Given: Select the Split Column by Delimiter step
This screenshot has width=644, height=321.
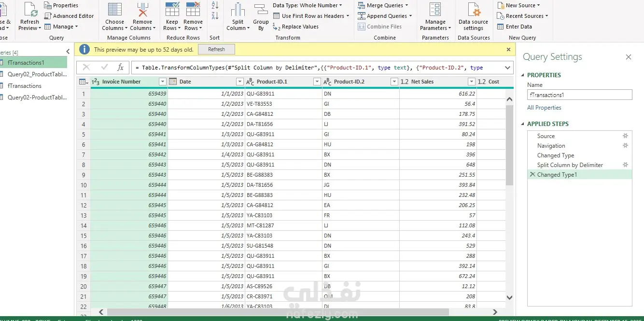Looking at the screenshot, I should pyautogui.click(x=570, y=165).
